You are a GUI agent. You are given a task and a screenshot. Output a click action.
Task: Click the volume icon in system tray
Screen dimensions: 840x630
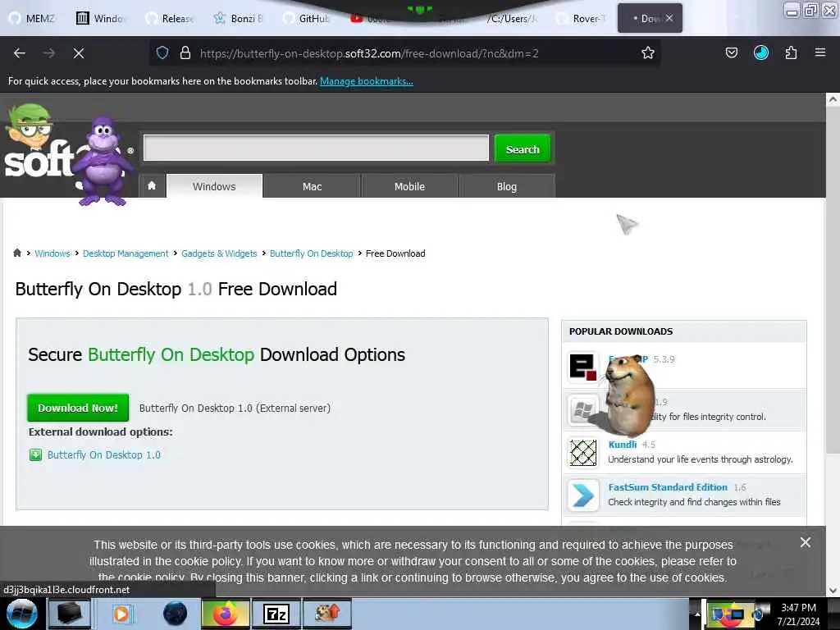click(759, 614)
